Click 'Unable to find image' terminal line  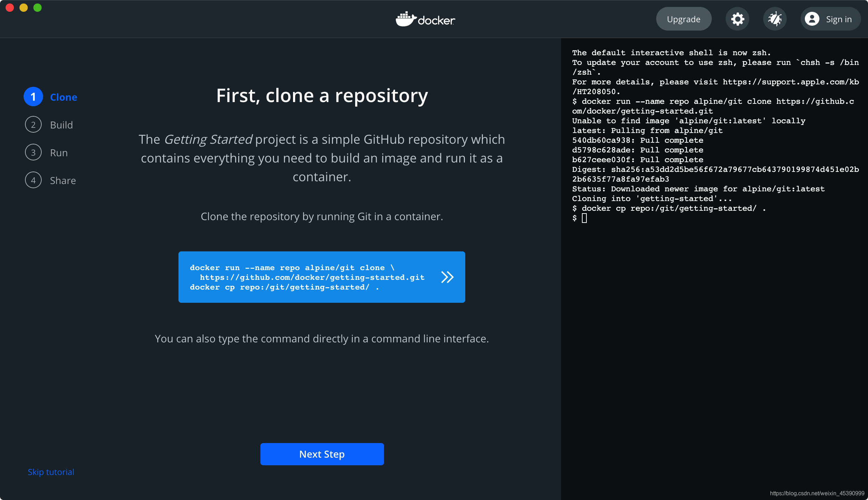[688, 121]
